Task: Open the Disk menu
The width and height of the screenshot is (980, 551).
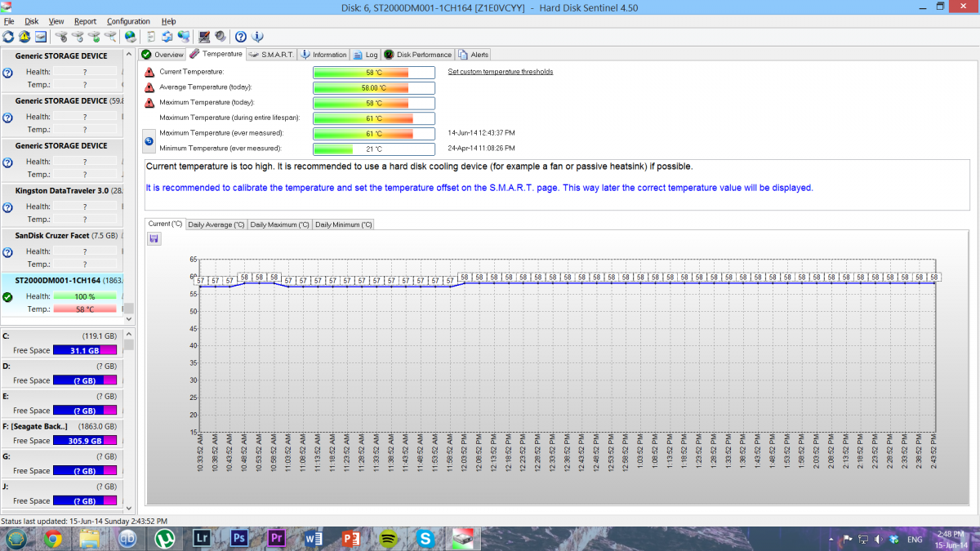Action: pyautogui.click(x=32, y=21)
